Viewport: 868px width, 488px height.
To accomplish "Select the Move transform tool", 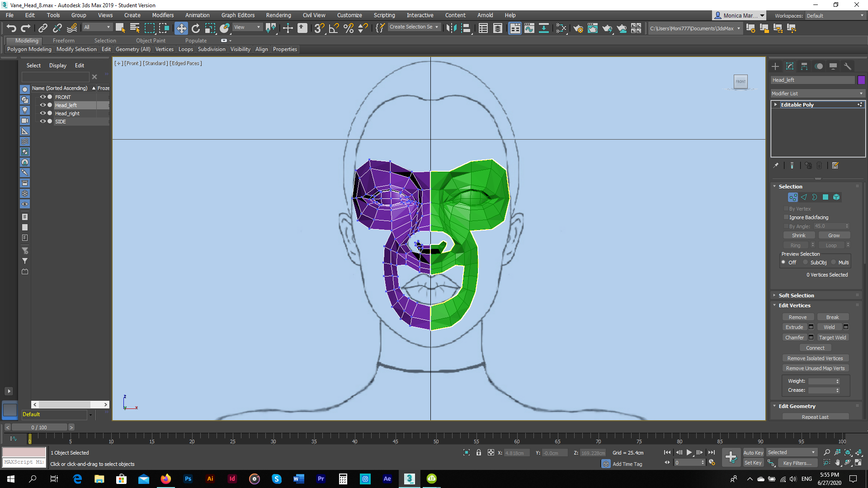I will [181, 28].
